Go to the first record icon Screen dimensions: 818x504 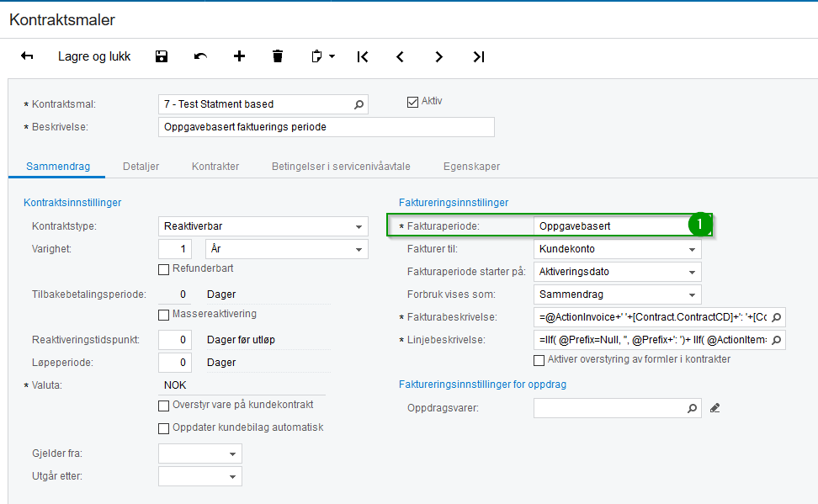[x=363, y=56]
